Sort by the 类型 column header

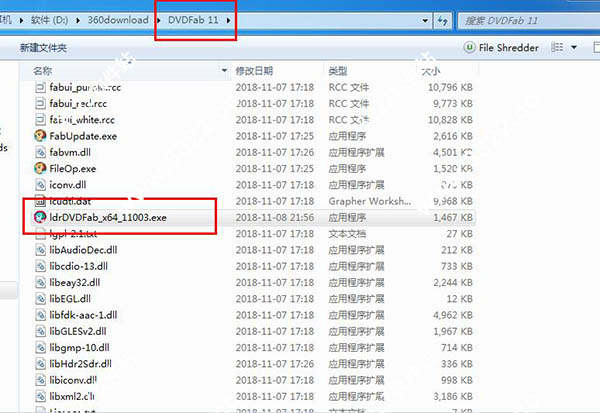338,70
